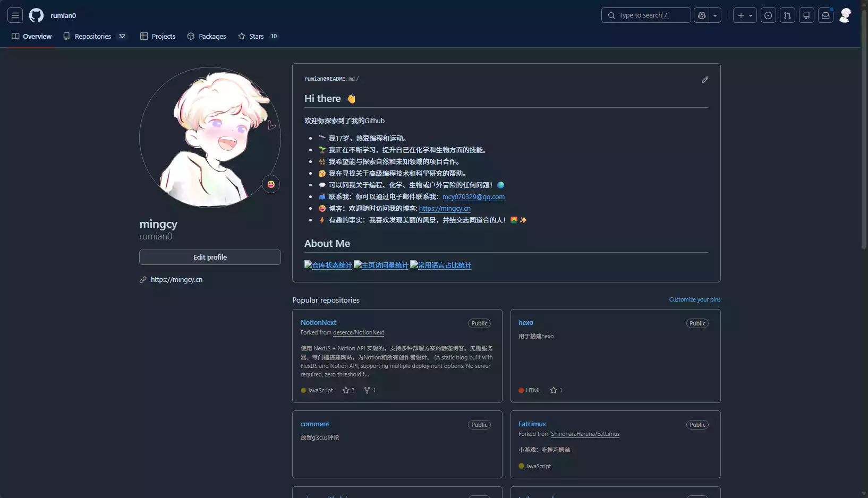868x498 pixels.
Task: Switch to the Repositories tab
Action: (x=95, y=36)
